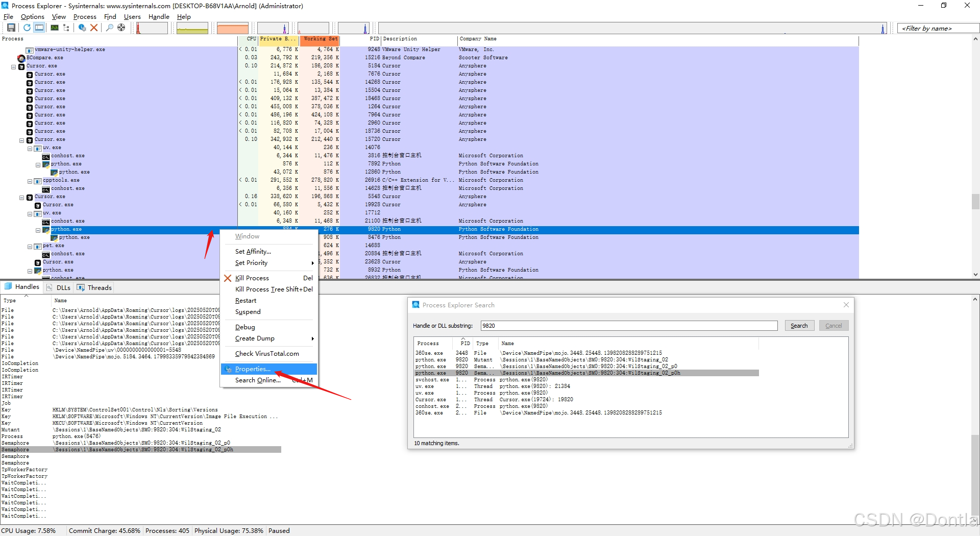
Task: Open System Information via green graph icon
Action: 54,28
